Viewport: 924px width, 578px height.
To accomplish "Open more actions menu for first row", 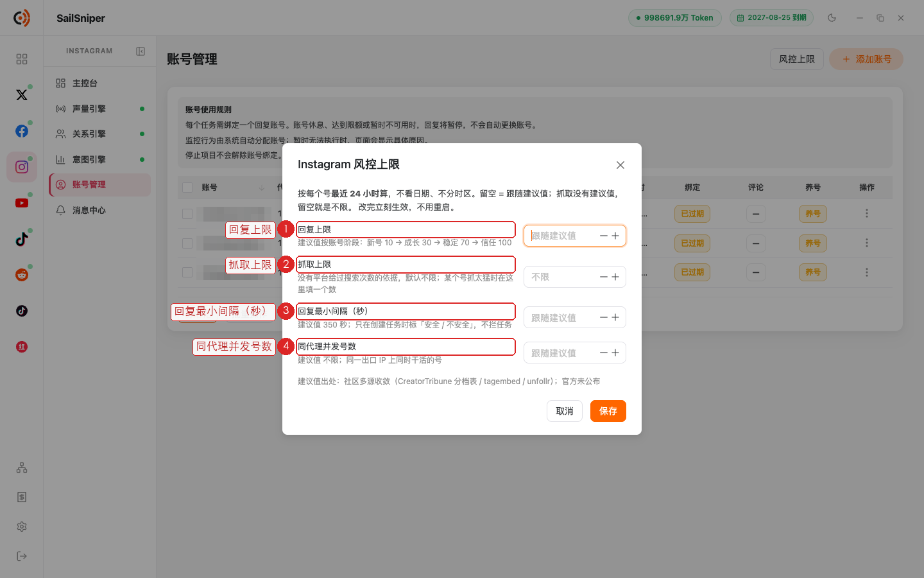I will [867, 213].
